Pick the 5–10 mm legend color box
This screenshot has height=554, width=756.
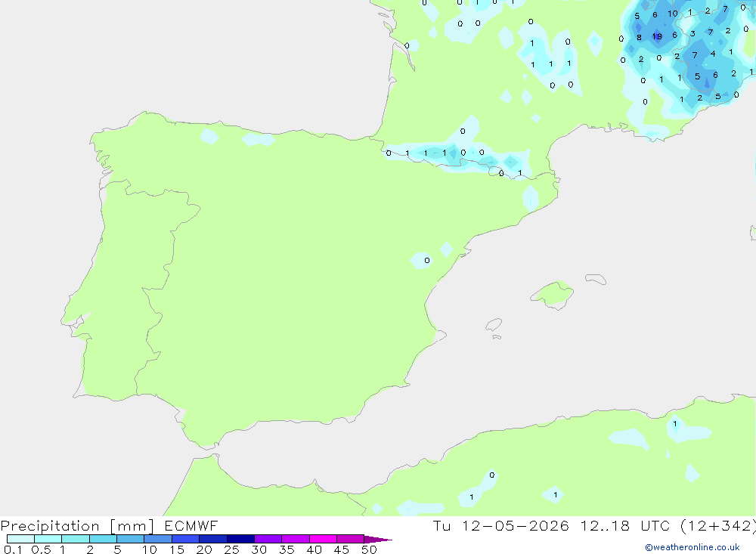pos(131,539)
